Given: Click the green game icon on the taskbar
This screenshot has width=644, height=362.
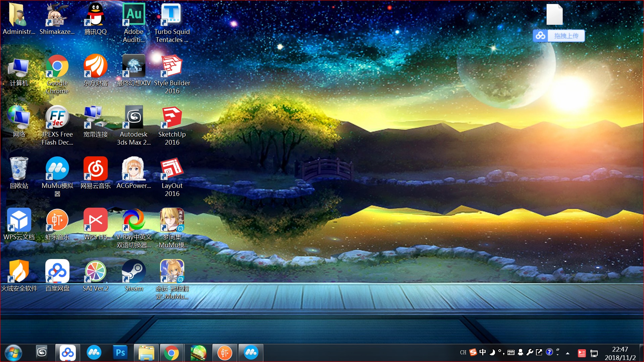Looking at the screenshot, I should point(198,353).
